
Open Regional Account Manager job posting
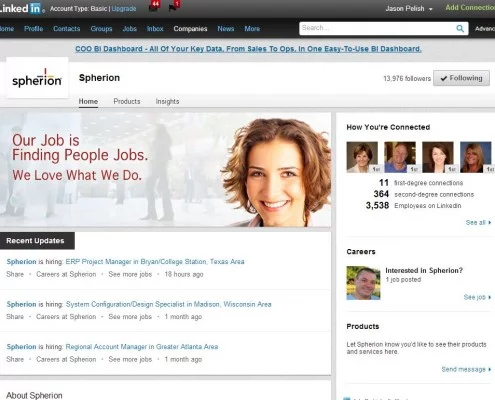tap(142, 347)
